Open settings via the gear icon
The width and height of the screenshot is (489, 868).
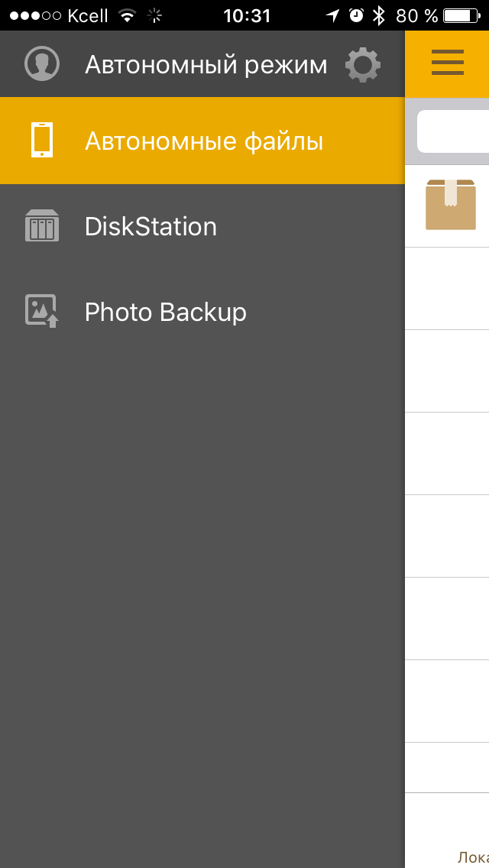pos(363,65)
